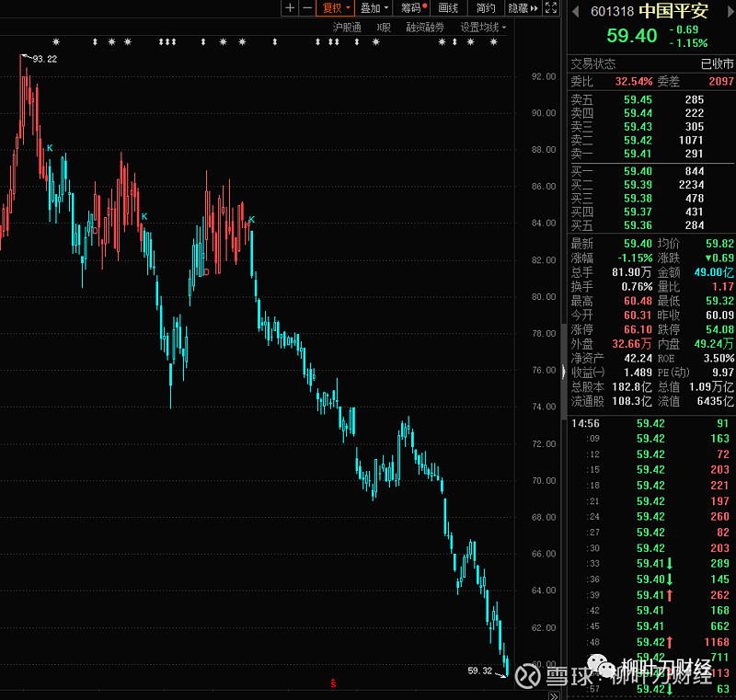Click rightmost star event marker above chart
The width and height of the screenshot is (736, 700).
pos(493,42)
